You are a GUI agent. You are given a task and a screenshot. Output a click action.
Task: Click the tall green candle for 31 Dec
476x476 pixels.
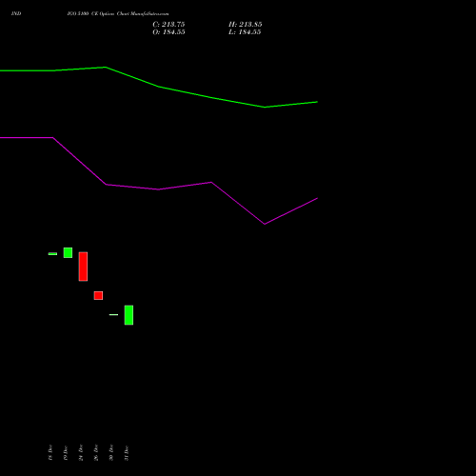pos(129,315)
